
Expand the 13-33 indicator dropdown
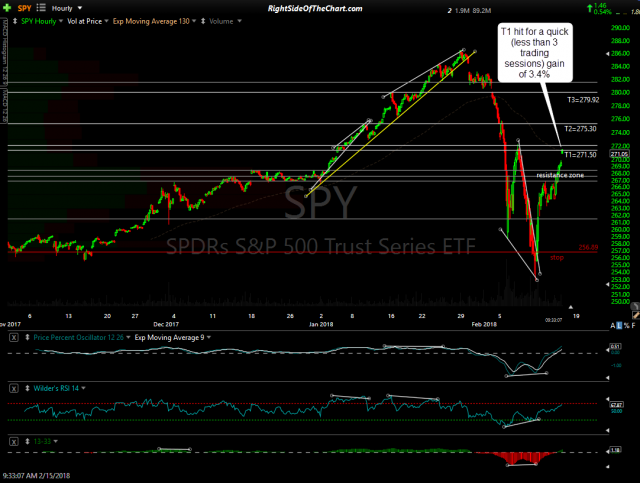[x=56, y=441]
